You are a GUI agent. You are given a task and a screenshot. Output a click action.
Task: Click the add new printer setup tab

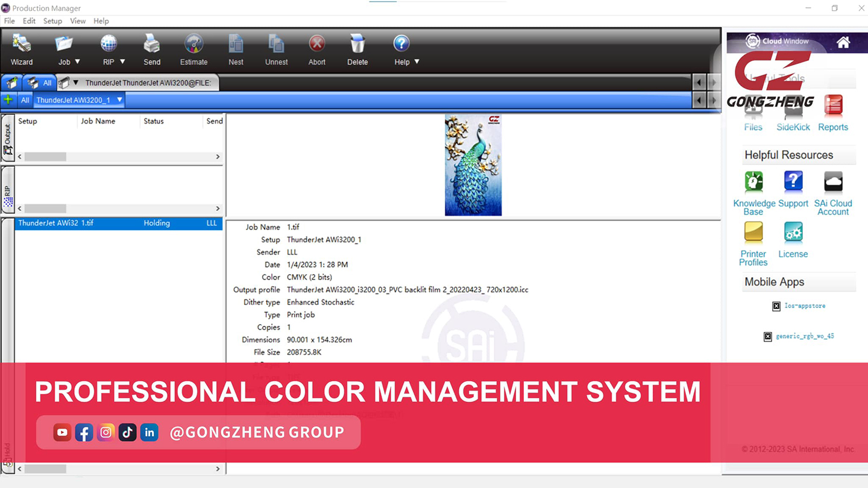coord(11,83)
